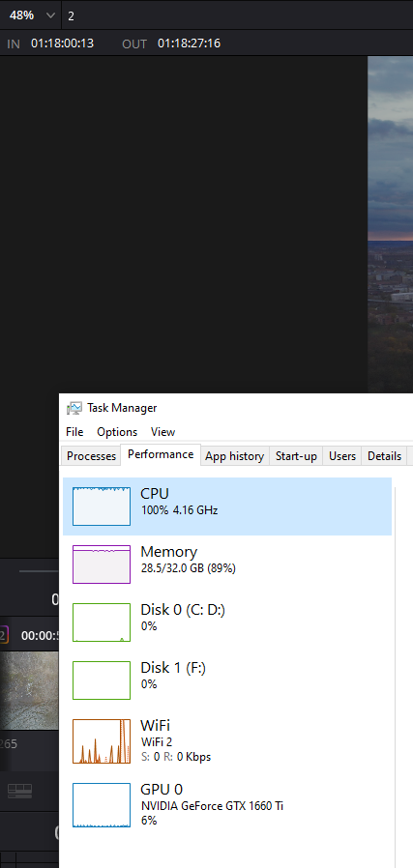Select the Disk 0 graph thumbnail
Viewport: 413px width, 868px height.
point(102,622)
